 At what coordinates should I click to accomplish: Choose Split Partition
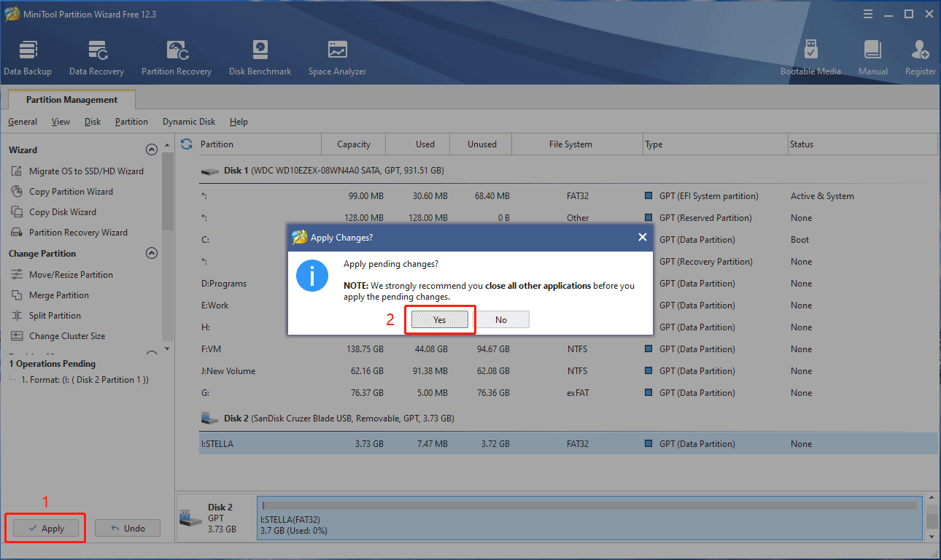point(45,315)
